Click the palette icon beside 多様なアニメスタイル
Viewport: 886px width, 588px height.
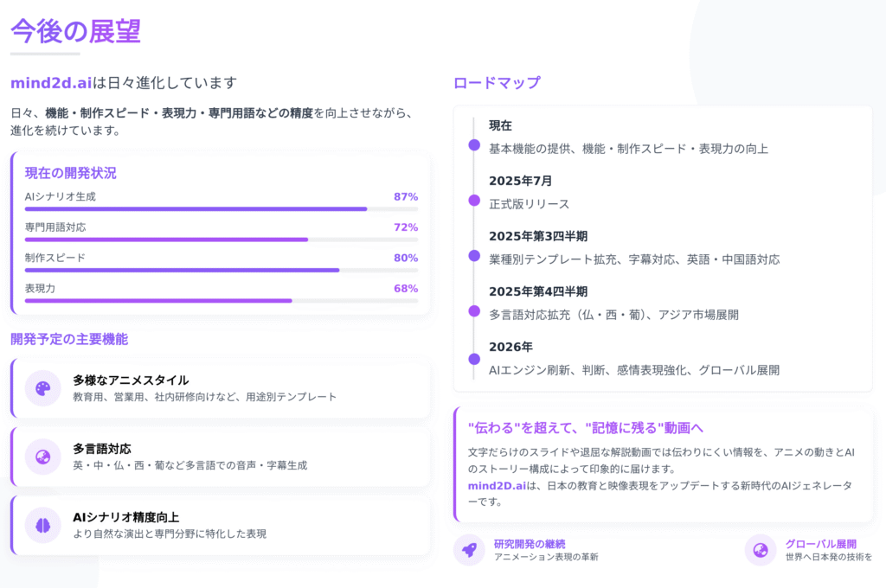coord(43,388)
